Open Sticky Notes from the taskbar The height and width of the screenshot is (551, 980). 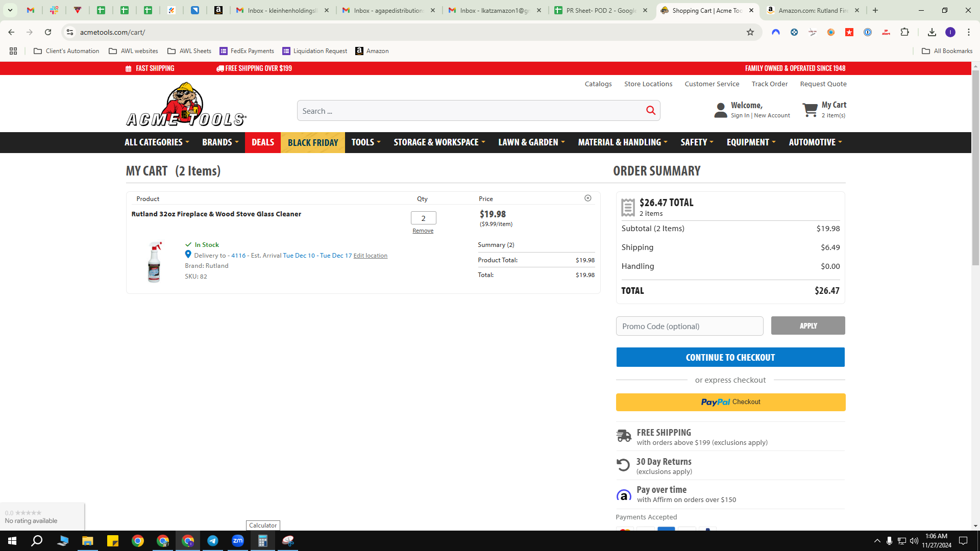click(x=113, y=541)
